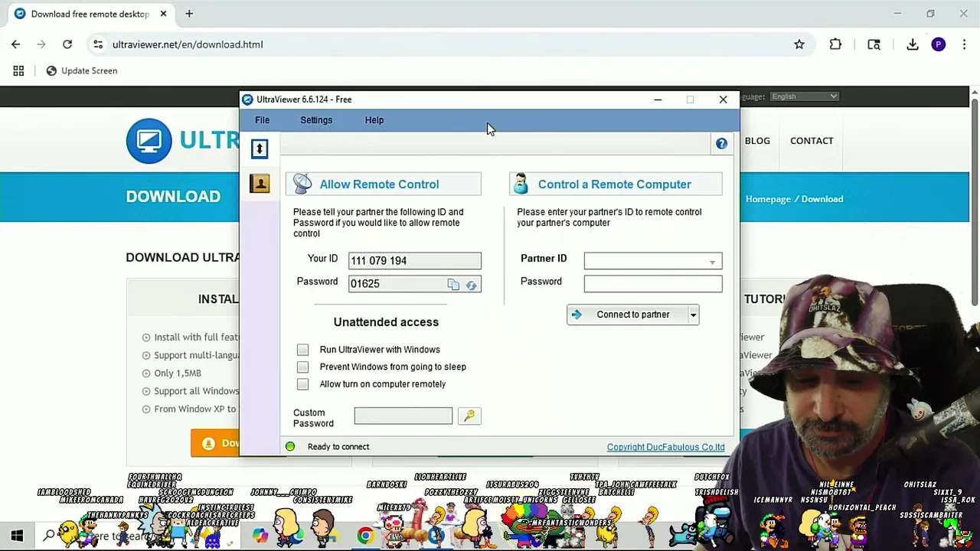Expand the Partner ID dropdown
This screenshot has height=551, width=980.
tap(712, 262)
